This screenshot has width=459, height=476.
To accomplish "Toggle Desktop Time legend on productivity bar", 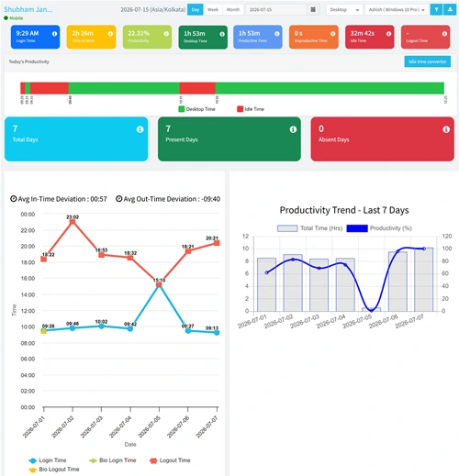I will pos(196,109).
